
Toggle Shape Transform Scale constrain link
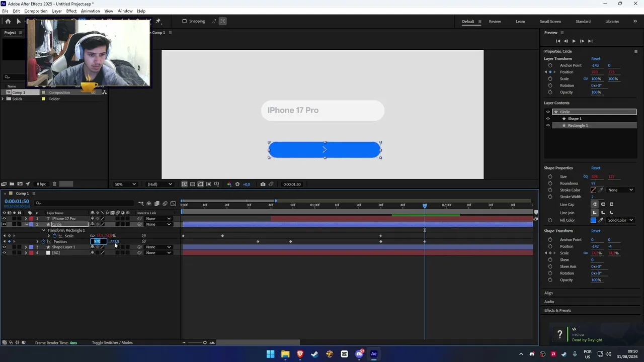(585, 253)
